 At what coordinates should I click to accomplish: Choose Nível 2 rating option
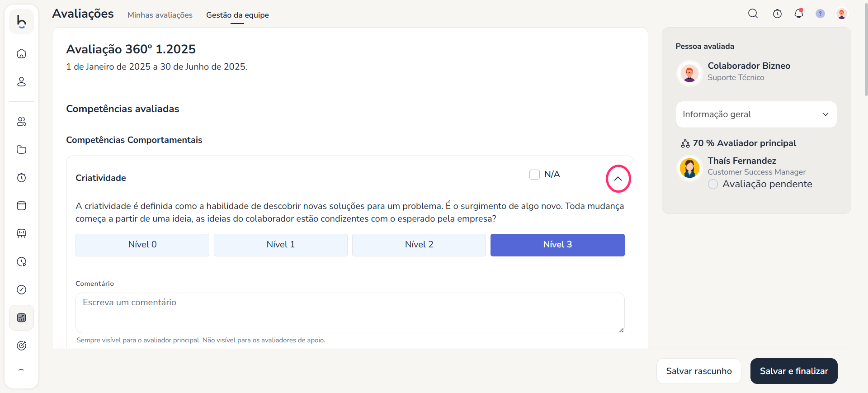pos(419,245)
